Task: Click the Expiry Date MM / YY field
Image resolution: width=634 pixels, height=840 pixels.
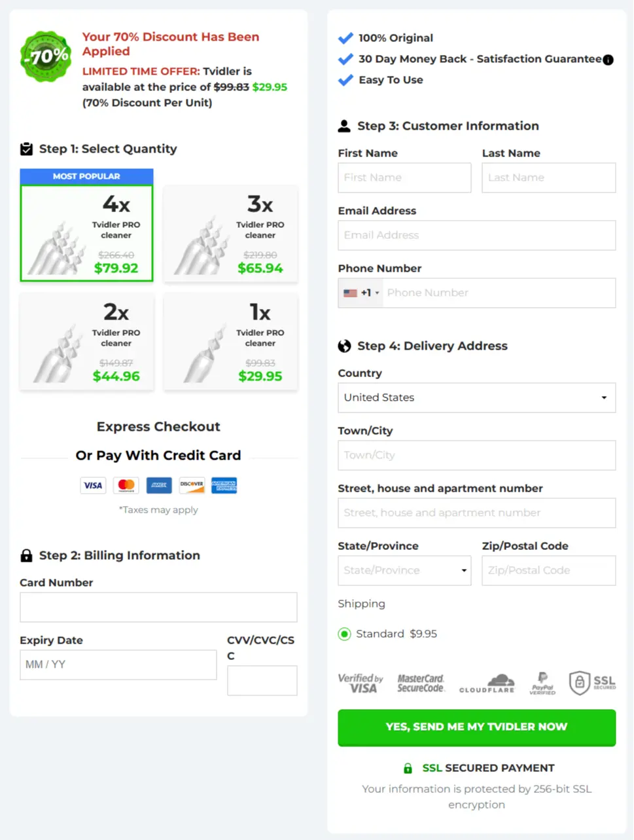Action: (118, 665)
